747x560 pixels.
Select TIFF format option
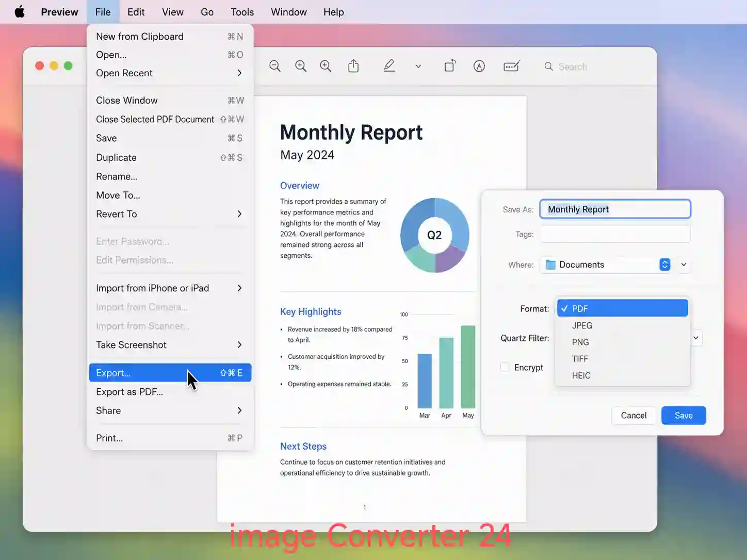click(x=623, y=359)
